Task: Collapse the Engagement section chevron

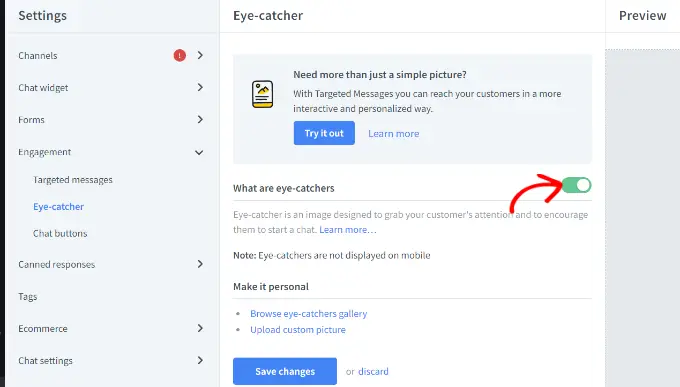Action: pos(199,152)
